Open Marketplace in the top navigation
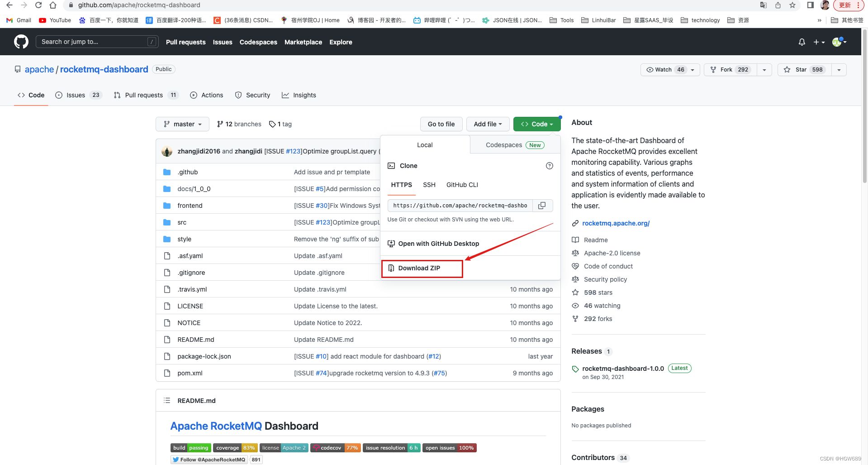 (x=303, y=42)
